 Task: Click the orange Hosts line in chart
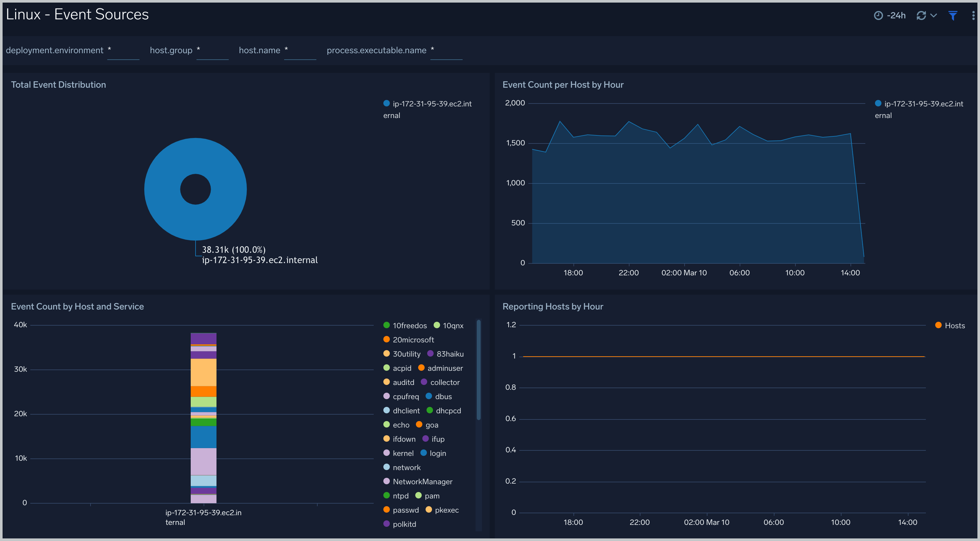click(724, 356)
